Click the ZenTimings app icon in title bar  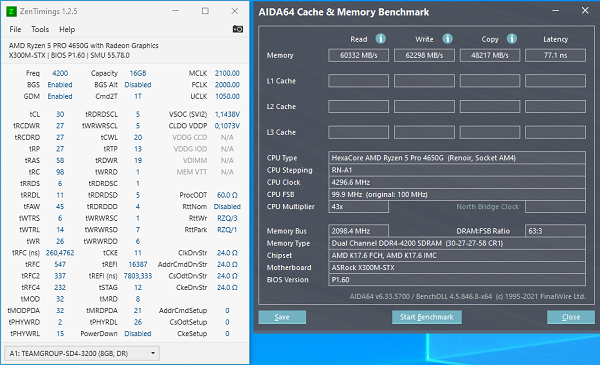pyautogui.click(x=11, y=11)
